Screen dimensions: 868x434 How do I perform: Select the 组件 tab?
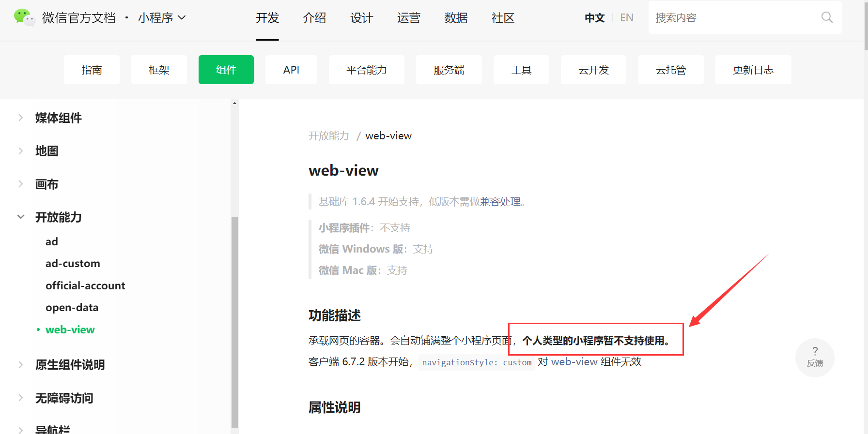coord(226,70)
